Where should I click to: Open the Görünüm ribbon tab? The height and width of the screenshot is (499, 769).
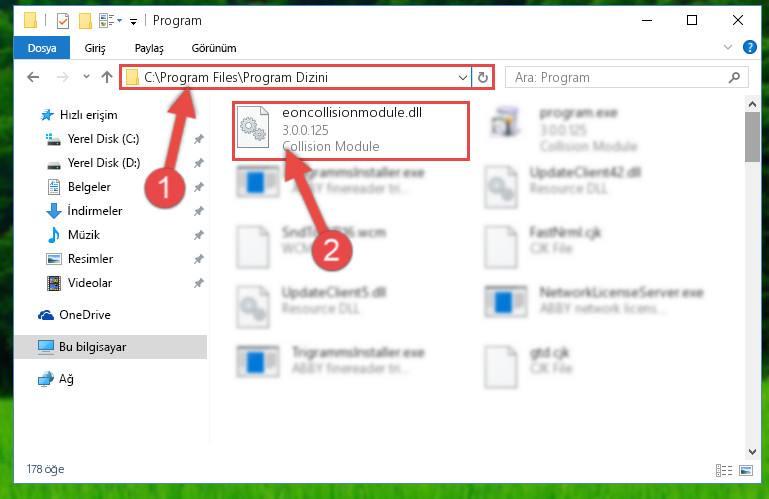click(x=214, y=48)
